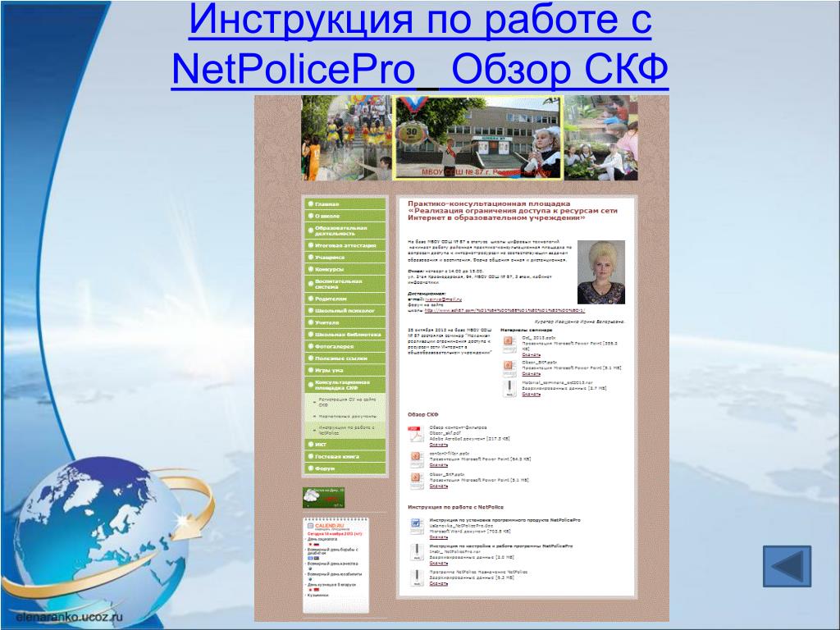
Task: Open the Нормативные документы submenu item
Action: point(345,416)
